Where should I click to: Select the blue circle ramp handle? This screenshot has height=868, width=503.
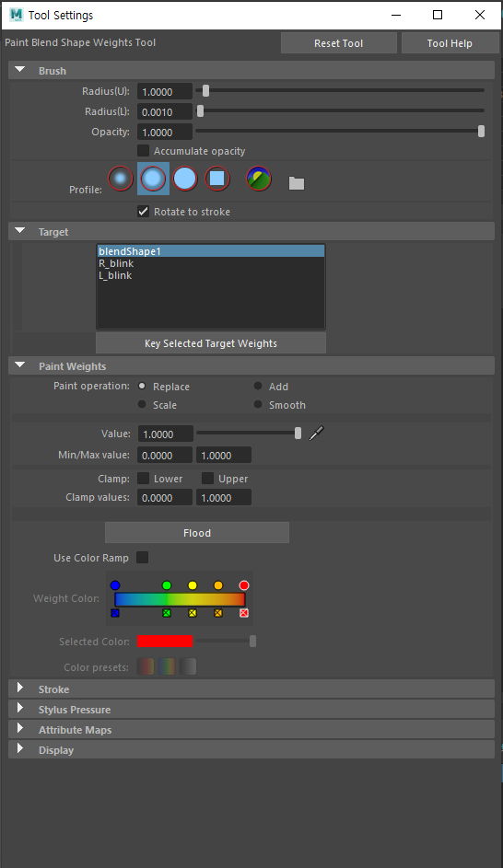(114, 585)
